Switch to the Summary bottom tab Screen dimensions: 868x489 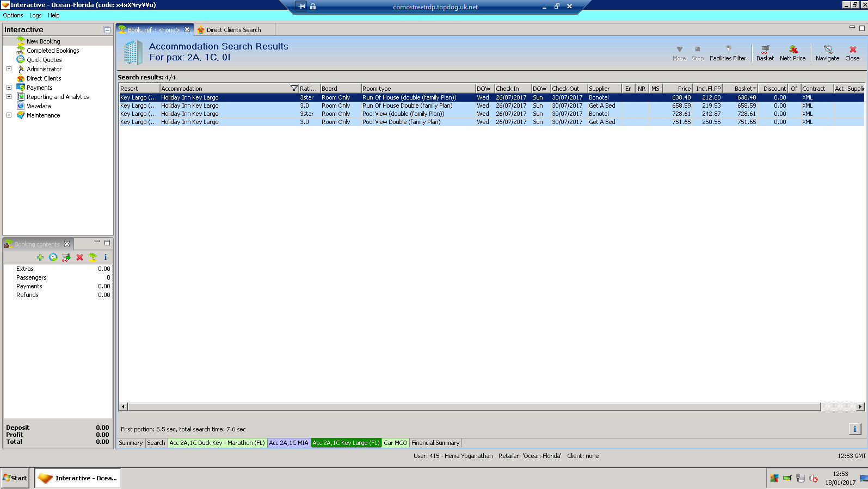coord(131,443)
